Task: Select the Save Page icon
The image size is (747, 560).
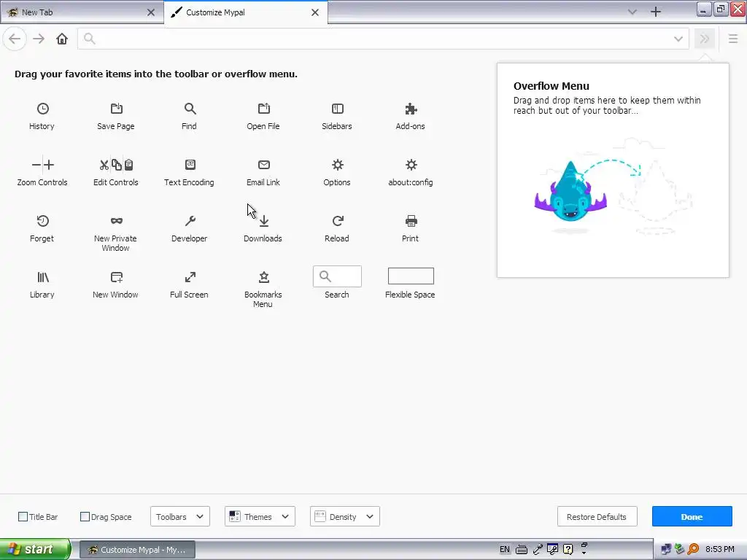Action: (x=116, y=109)
